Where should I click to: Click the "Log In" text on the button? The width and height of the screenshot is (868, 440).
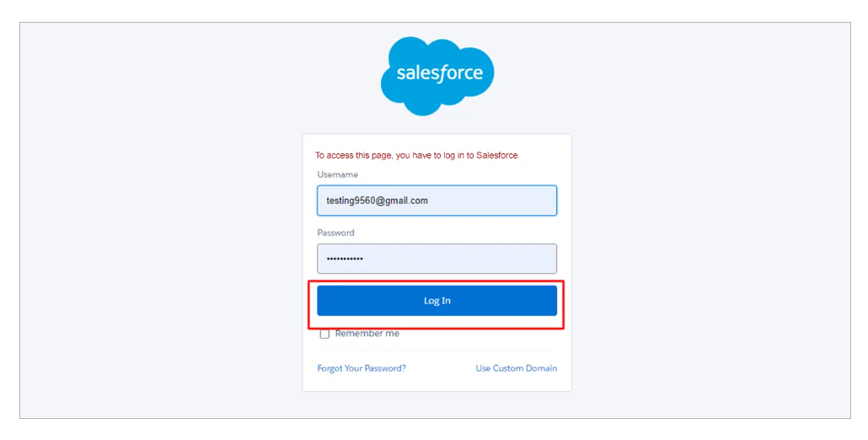(x=437, y=301)
